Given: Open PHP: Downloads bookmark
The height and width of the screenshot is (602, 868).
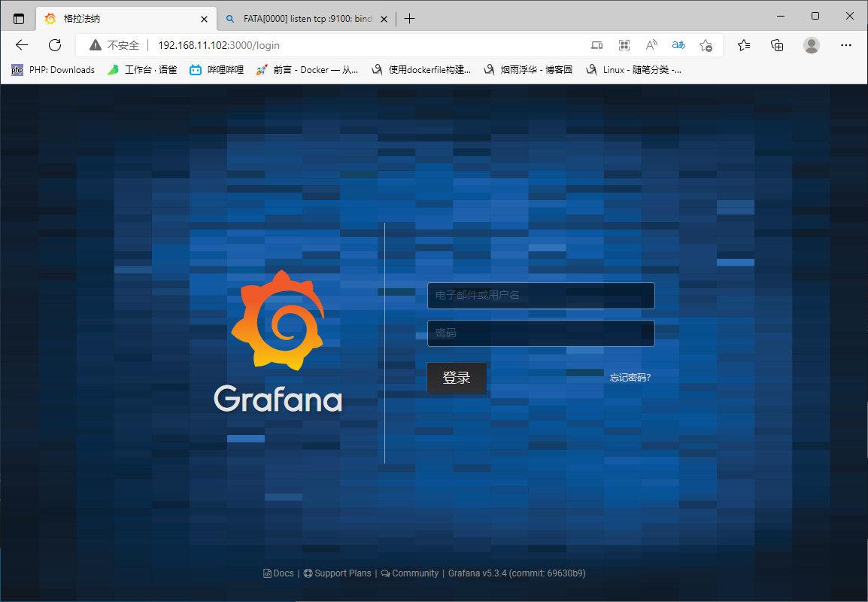Looking at the screenshot, I should click(x=53, y=70).
